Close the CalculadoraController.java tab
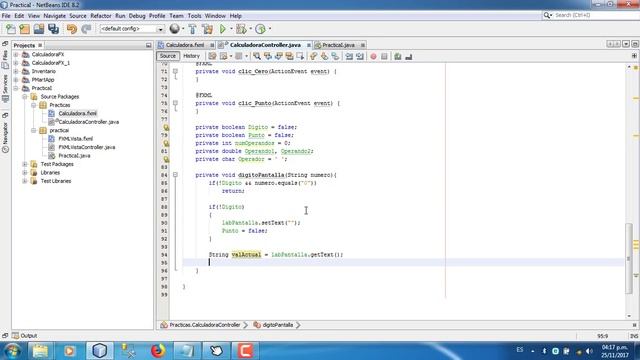 pyautogui.click(x=309, y=45)
